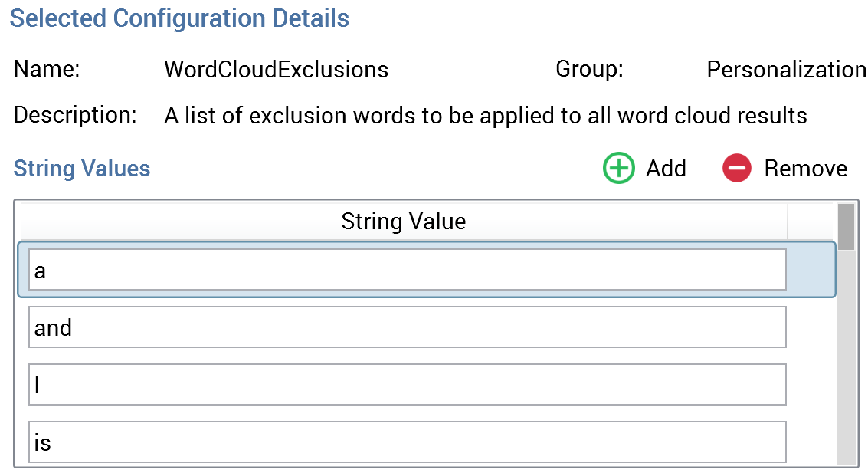This screenshot has height=473, width=868.
Task: Focus the "I" string value field
Action: coord(407,384)
